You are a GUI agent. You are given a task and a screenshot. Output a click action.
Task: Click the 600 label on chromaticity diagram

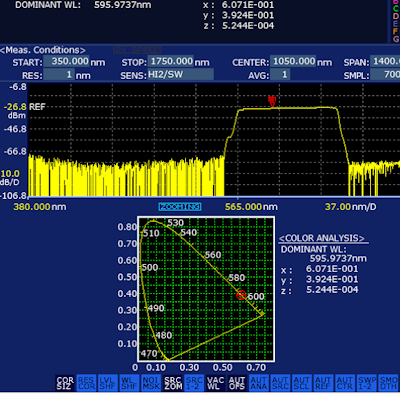pyautogui.click(x=256, y=296)
